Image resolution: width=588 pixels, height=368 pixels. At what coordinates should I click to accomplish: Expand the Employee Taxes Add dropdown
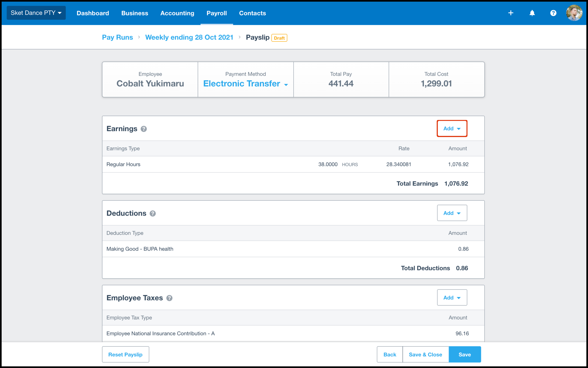click(x=452, y=298)
